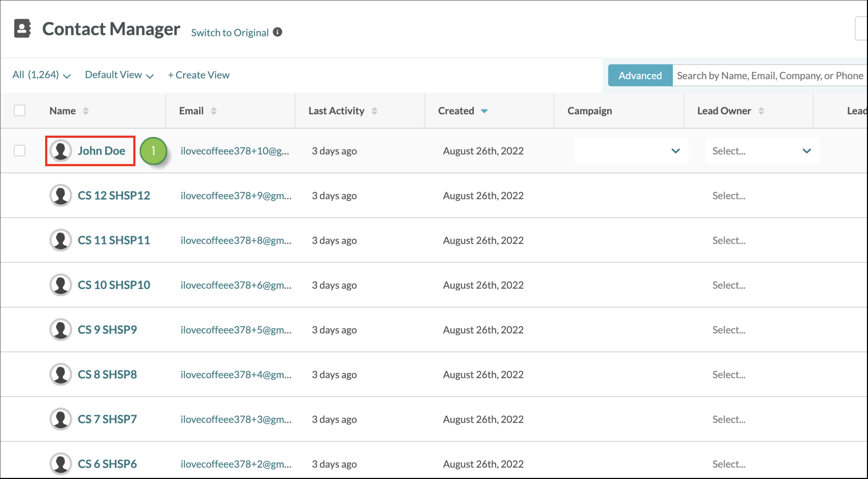Click the CS 7 SHSP7 avatar icon
The width and height of the screenshot is (868, 479).
tap(61, 419)
